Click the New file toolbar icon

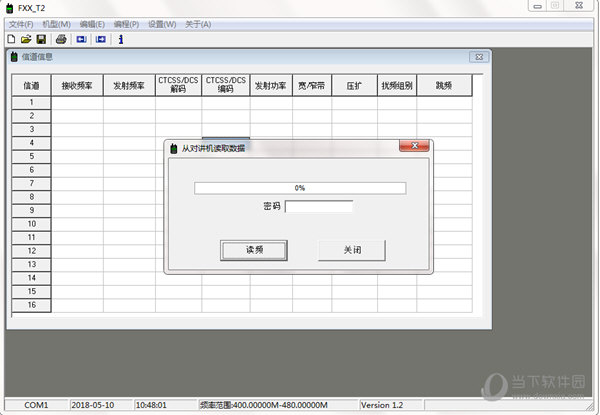[x=11, y=39]
